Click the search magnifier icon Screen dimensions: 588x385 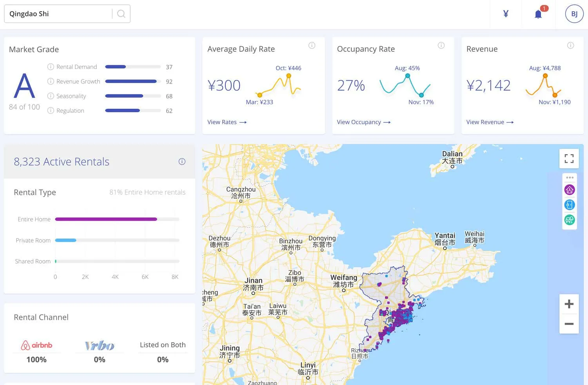pos(121,14)
